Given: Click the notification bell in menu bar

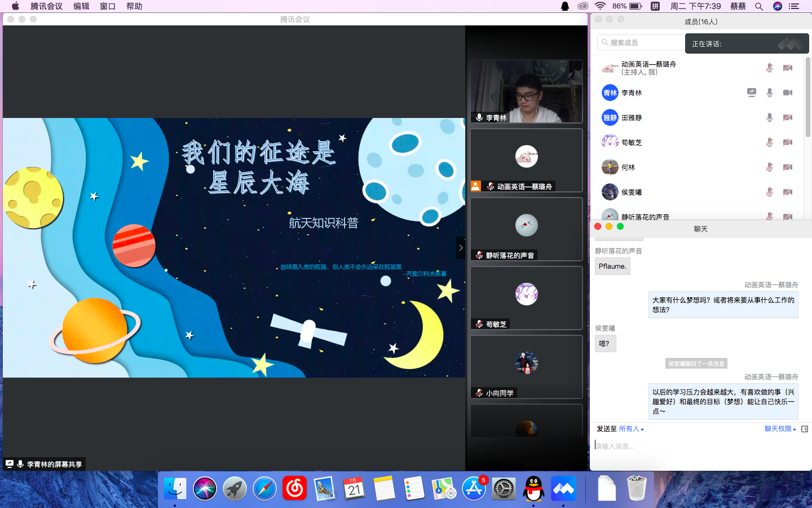Looking at the screenshot, I should pos(565,6).
